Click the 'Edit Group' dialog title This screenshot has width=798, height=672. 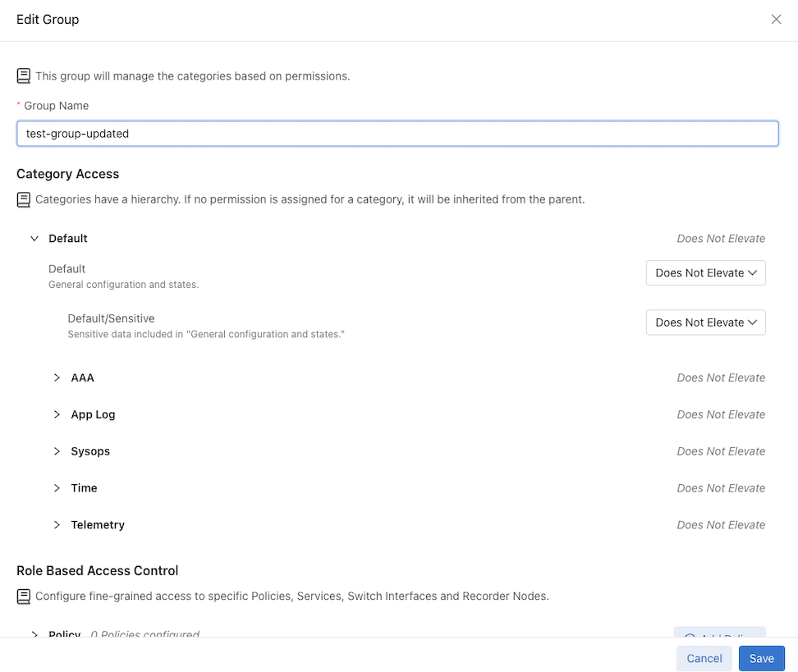tap(48, 20)
